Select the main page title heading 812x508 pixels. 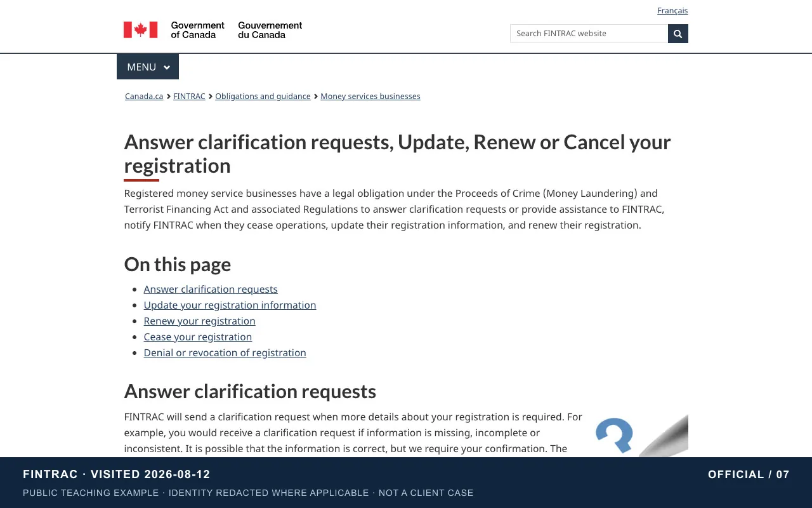coord(397,154)
